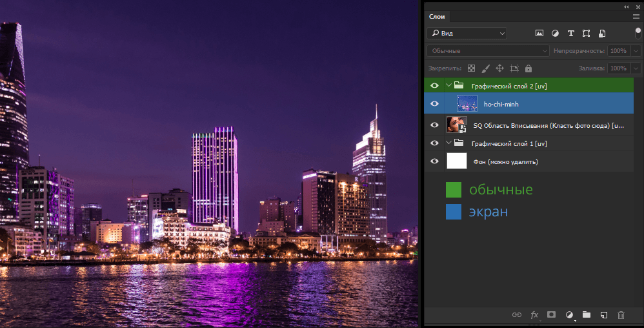
Task: Lock image pixels with the brush icon
Action: click(485, 68)
